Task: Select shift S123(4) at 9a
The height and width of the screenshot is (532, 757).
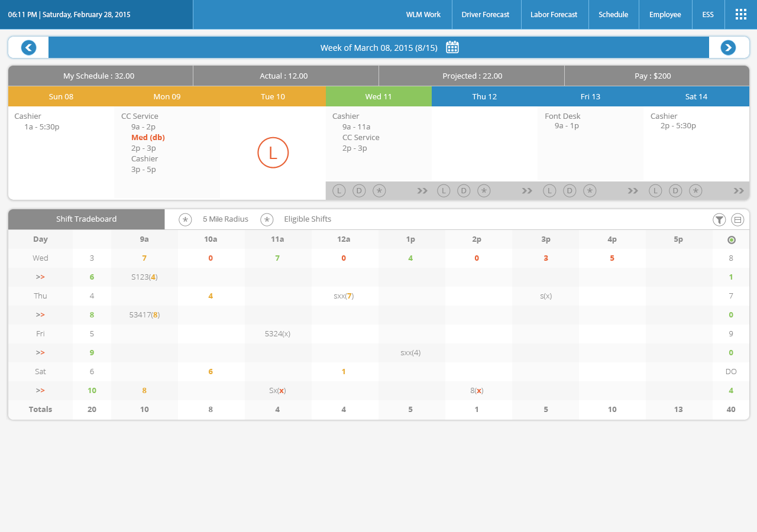Action: [x=144, y=277]
